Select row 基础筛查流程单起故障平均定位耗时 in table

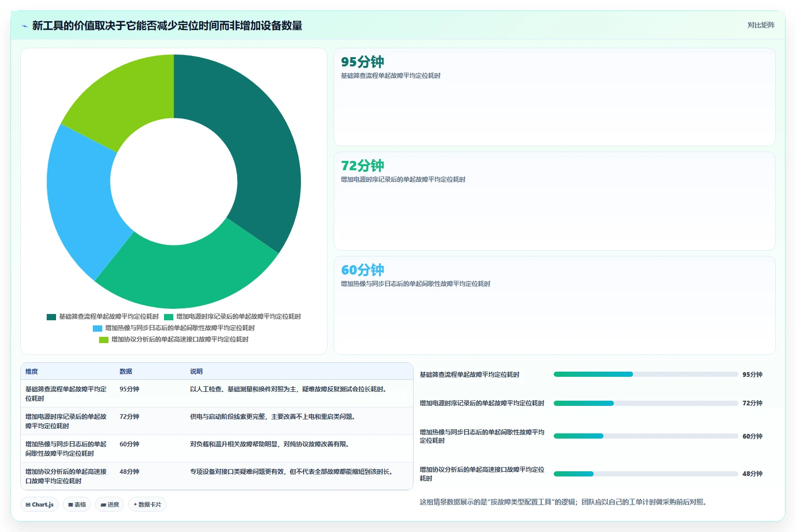217,393
